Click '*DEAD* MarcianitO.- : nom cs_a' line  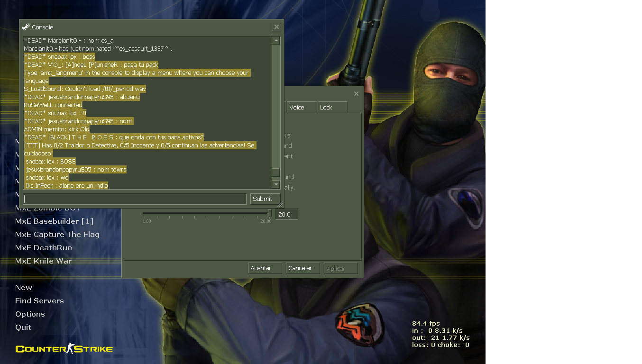tap(69, 41)
